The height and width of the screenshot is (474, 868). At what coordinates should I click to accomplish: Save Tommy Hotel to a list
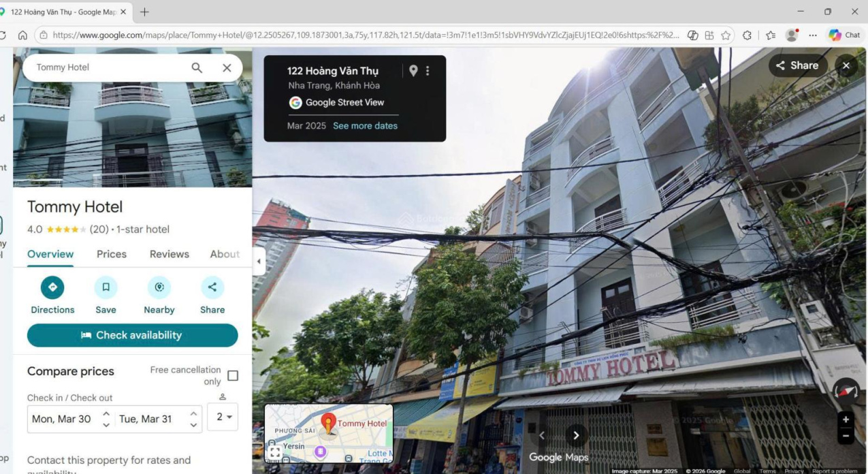point(106,287)
